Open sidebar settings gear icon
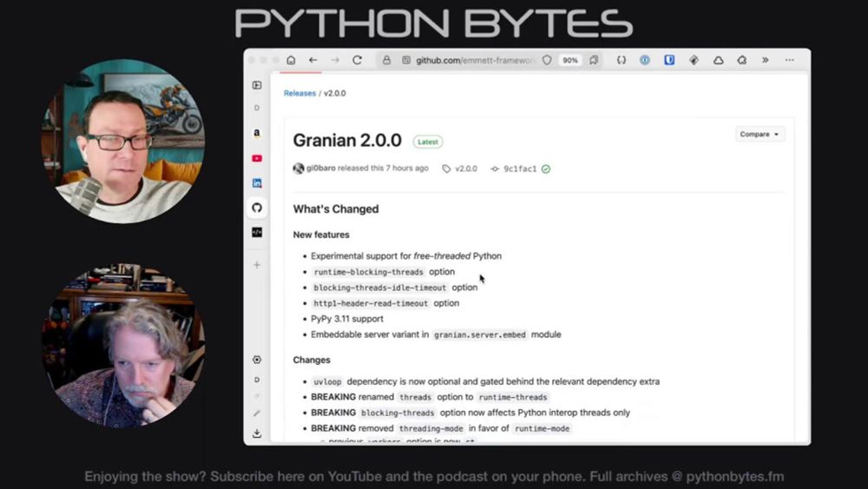 click(x=257, y=360)
